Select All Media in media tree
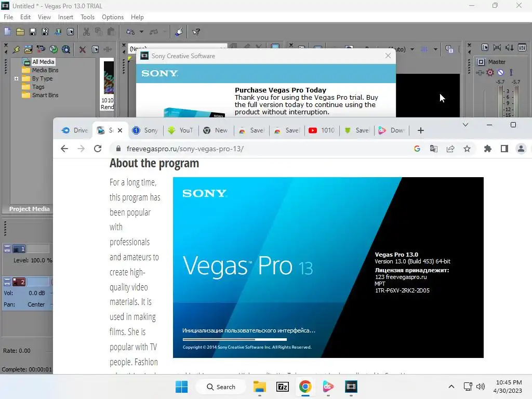This screenshot has width=532, height=399. coord(43,62)
